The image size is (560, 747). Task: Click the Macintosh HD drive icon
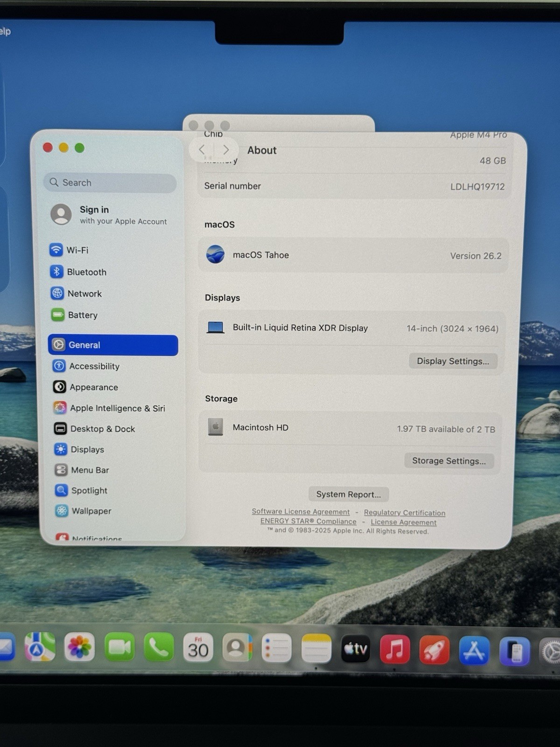click(215, 427)
